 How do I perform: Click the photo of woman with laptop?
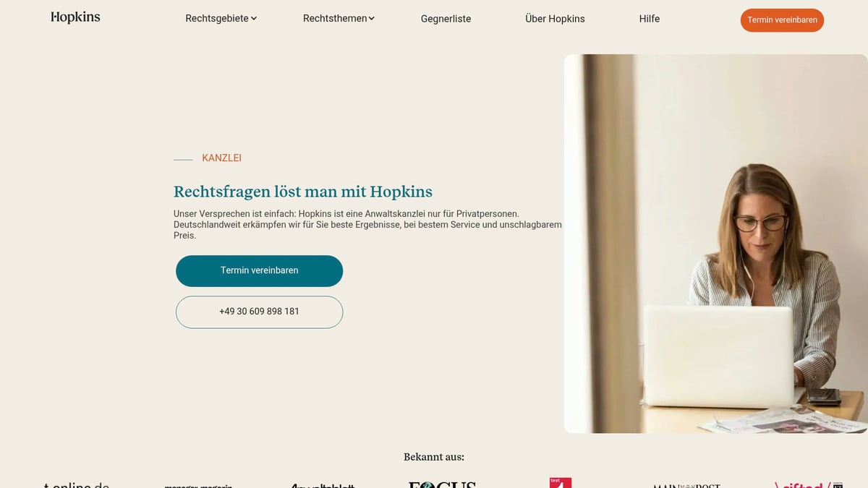coord(716,244)
